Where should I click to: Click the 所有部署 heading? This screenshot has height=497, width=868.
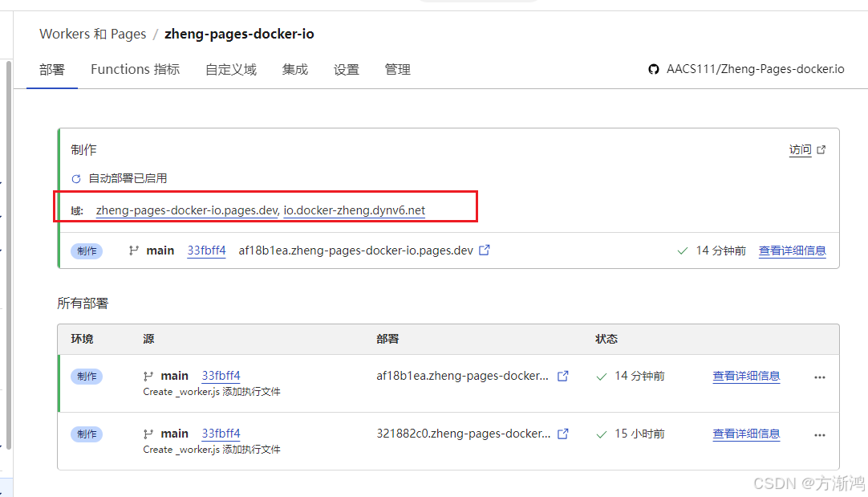83,303
